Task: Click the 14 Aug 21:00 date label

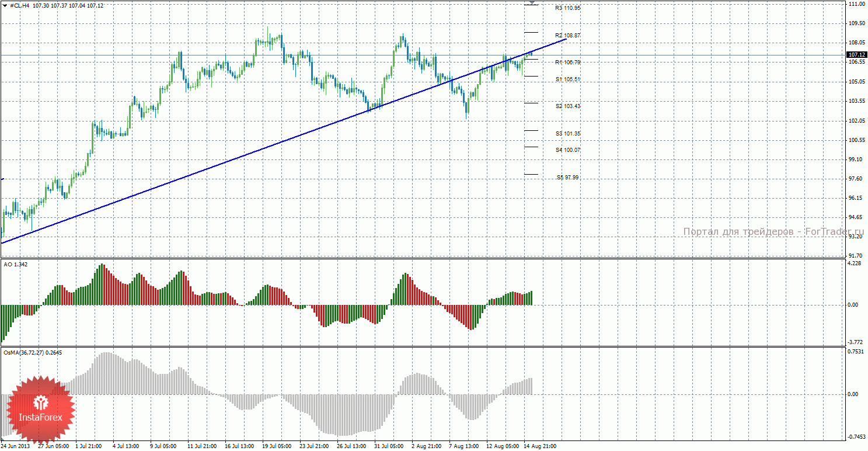Action: coord(539,446)
